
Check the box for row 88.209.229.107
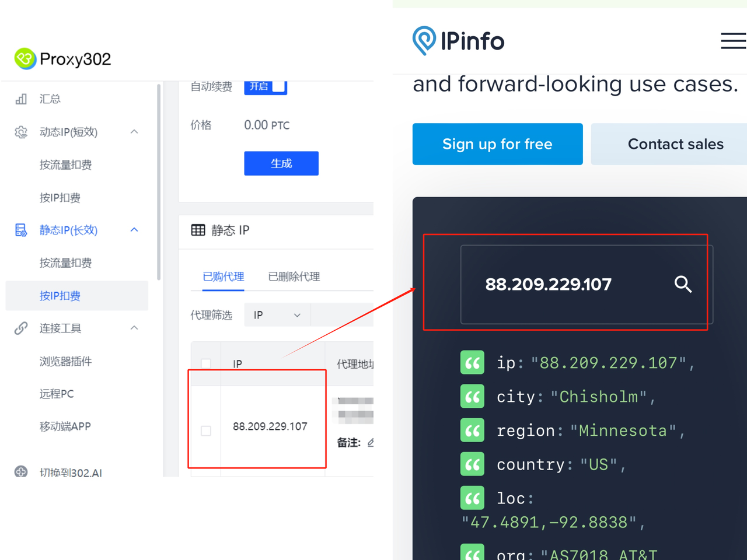tap(206, 431)
